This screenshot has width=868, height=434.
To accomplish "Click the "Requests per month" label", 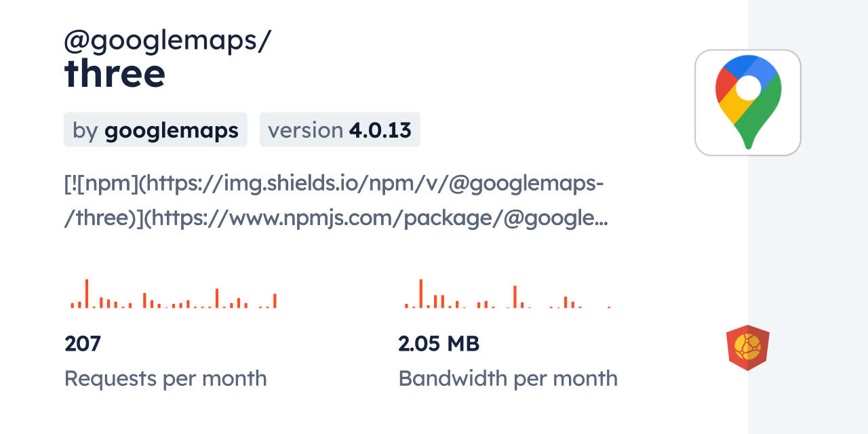I will pyautogui.click(x=165, y=378).
